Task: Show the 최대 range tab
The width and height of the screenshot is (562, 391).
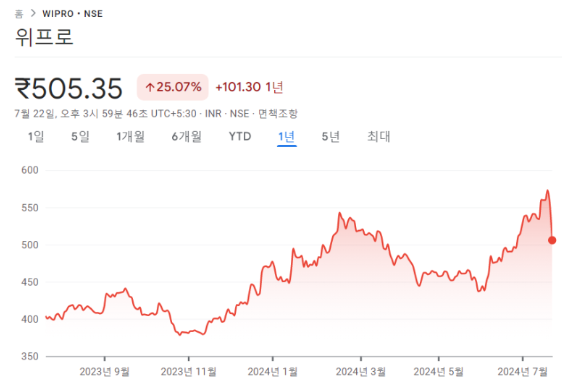Action: (x=378, y=136)
